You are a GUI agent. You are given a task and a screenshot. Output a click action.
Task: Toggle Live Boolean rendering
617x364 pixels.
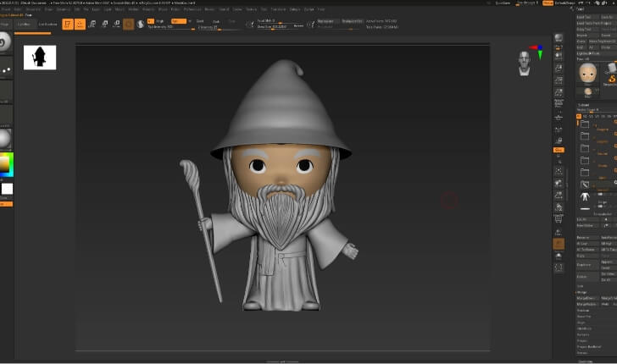pyautogui.click(x=47, y=24)
